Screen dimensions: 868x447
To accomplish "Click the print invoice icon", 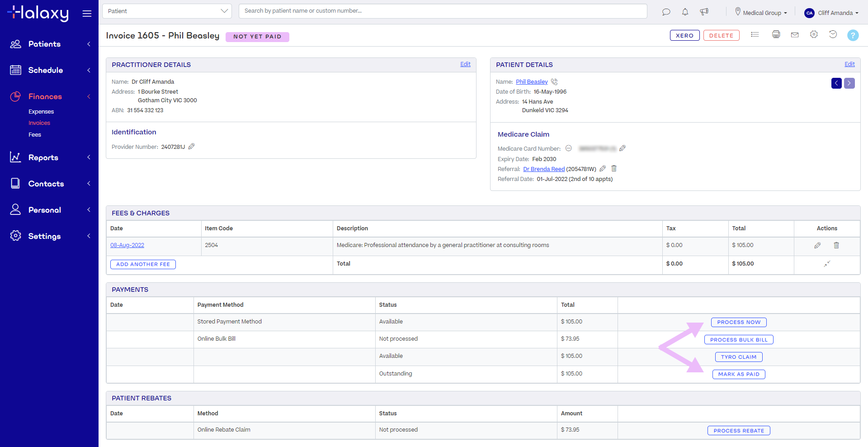I will 776,35.
